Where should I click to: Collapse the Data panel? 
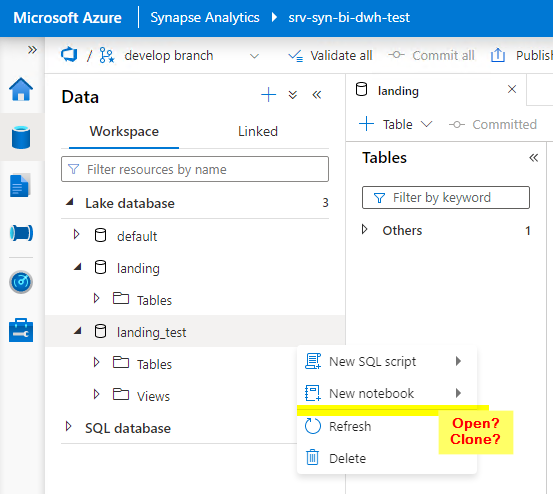pyautogui.click(x=317, y=95)
